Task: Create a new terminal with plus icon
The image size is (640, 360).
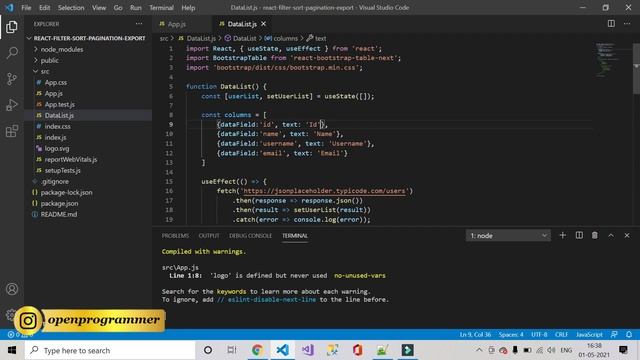Action: pos(562,235)
